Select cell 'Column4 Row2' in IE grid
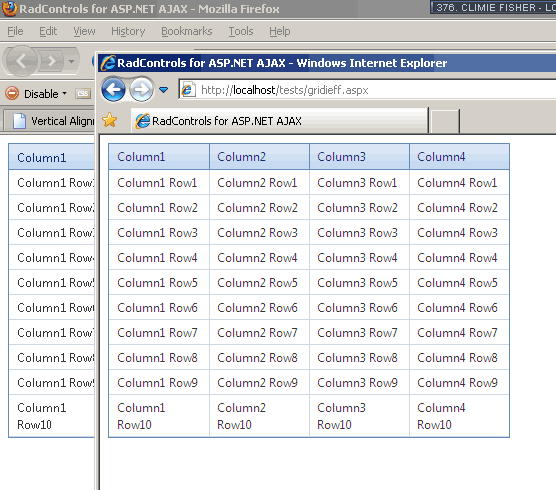Viewport: 556px width, 490px height. 459,207
